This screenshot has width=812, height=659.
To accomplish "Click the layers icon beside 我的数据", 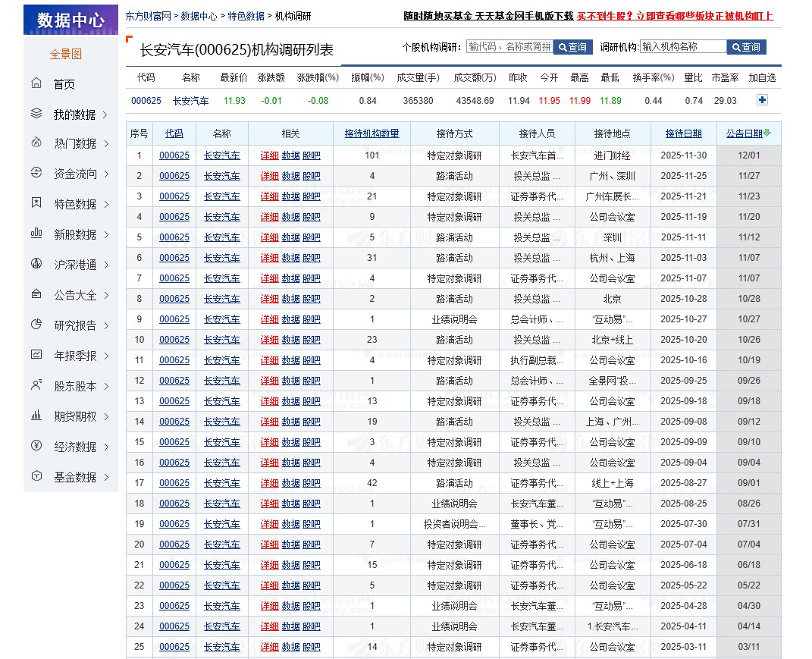I will (36, 114).
